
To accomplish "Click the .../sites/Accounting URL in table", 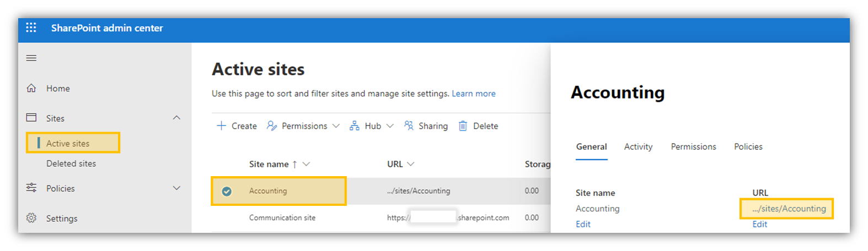I will point(419,191).
